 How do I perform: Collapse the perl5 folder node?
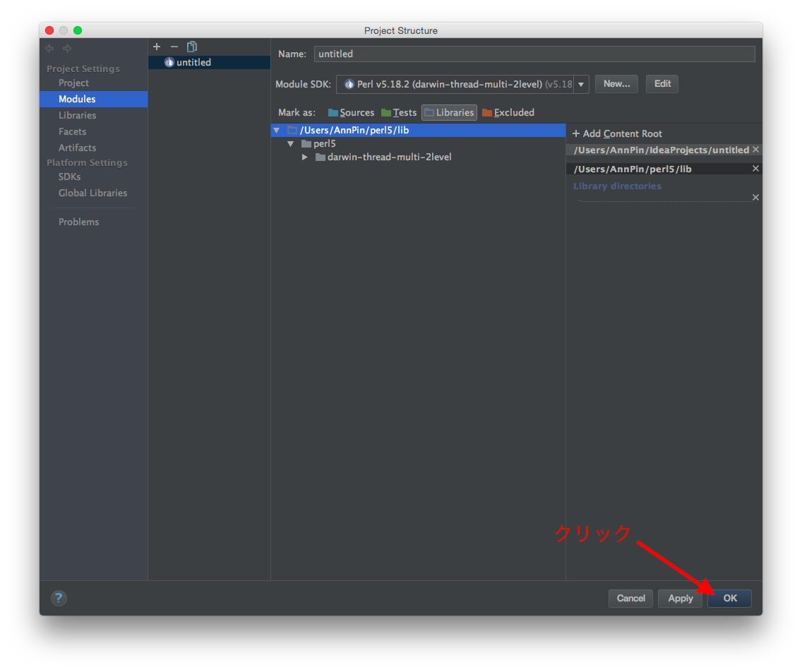[x=290, y=144]
